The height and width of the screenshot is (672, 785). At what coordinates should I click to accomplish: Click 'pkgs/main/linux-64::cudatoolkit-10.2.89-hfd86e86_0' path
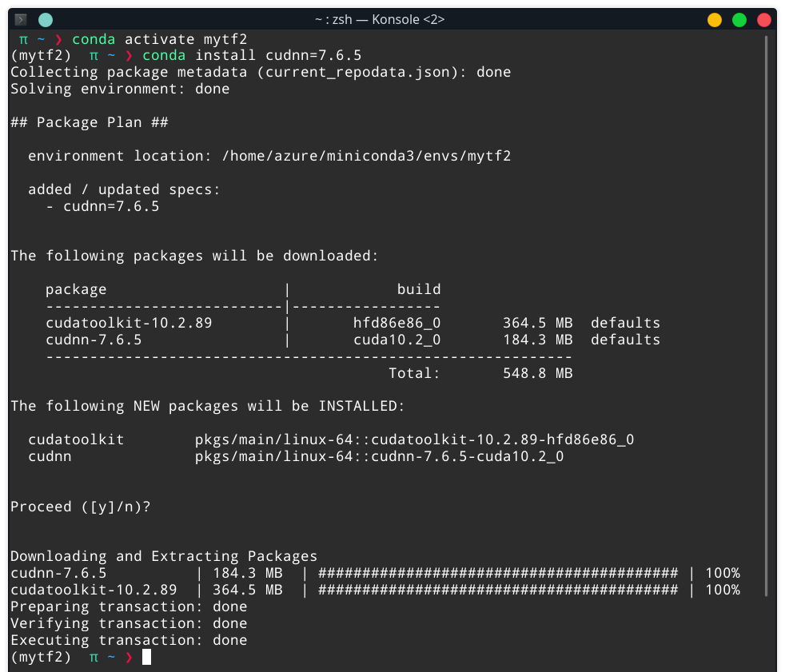pos(415,439)
